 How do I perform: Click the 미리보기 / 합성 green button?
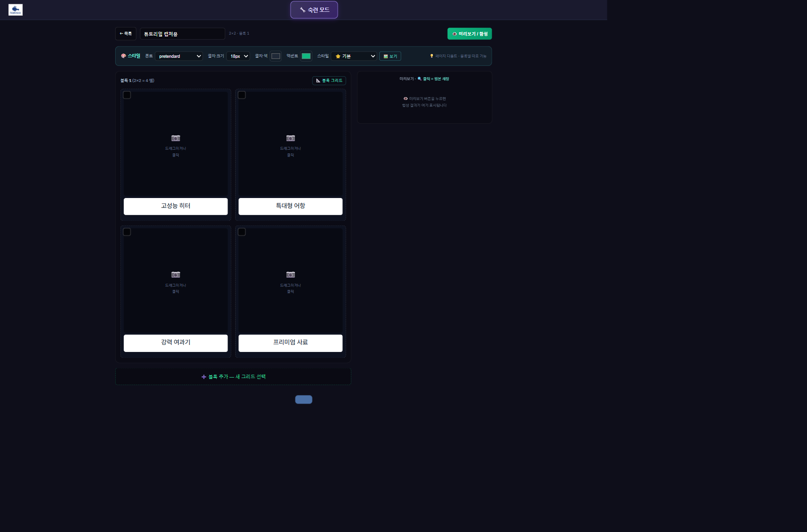pyautogui.click(x=469, y=34)
